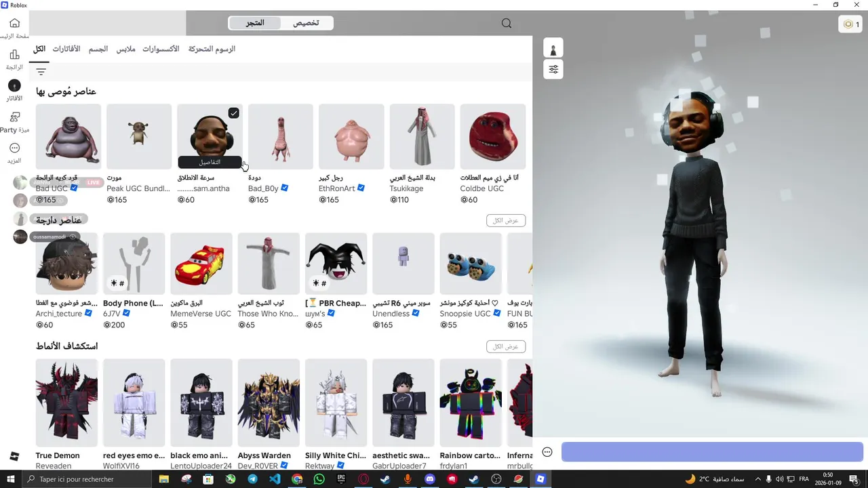Select the الكل tab
868x488 pixels.
pyautogui.click(x=39, y=49)
